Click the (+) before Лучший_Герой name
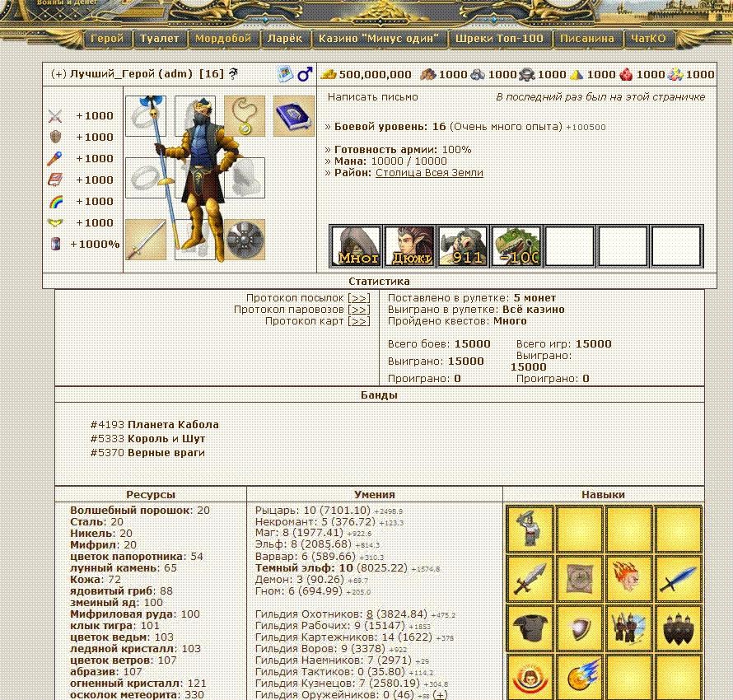Image resolution: width=733 pixels, height=700 pixels. point(58,74)
